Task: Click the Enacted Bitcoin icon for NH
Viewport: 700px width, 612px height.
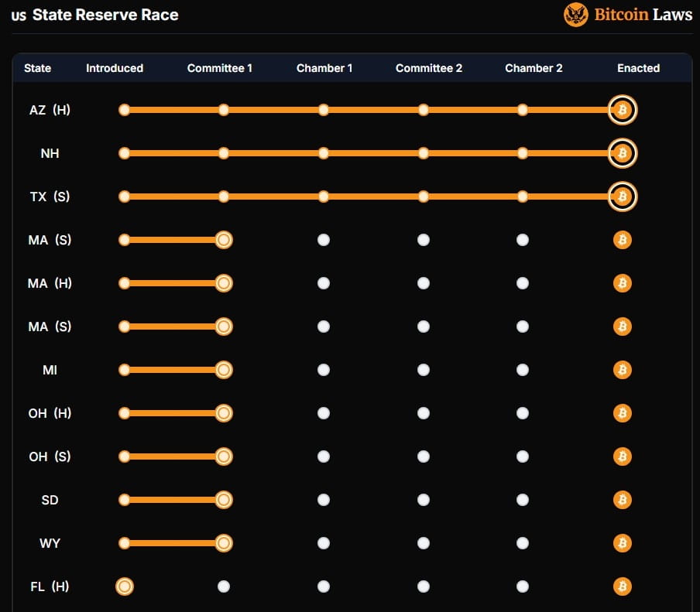Action: (622, 153)
